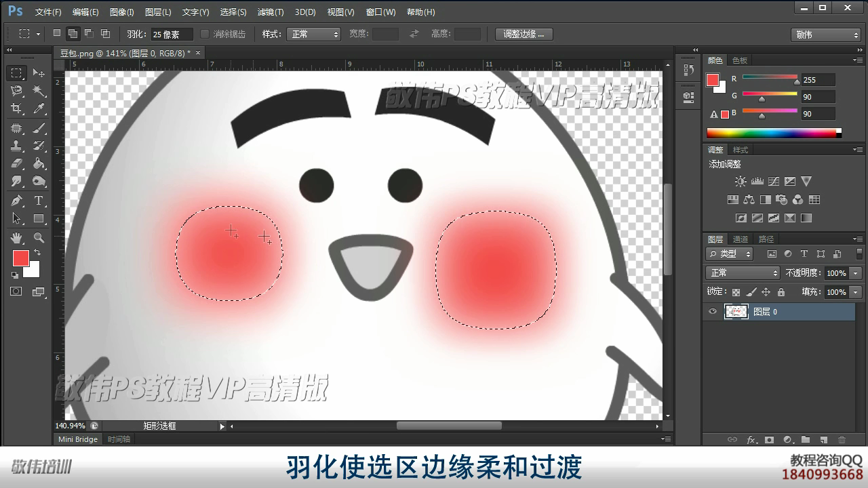Select the History Brush tool

click(39, 146)
